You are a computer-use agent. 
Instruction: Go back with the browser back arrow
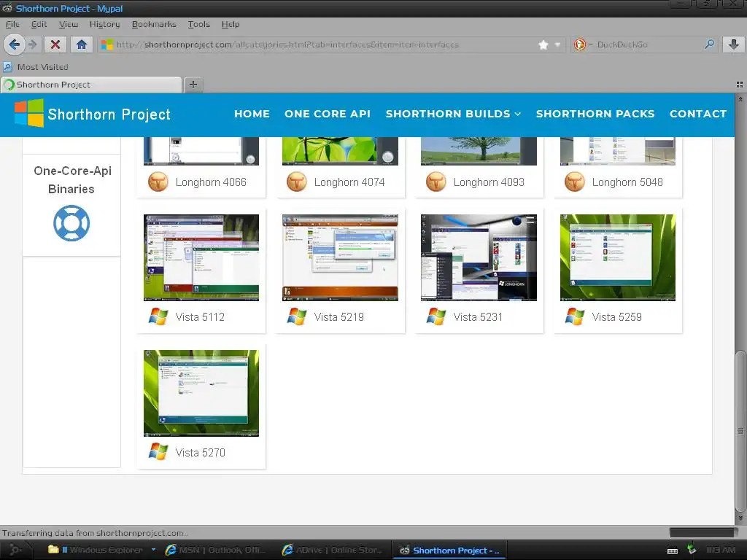(14, 44)
